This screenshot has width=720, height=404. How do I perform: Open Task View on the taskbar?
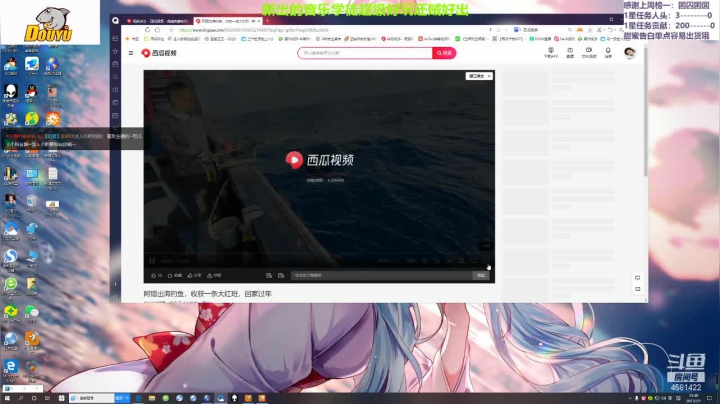[47, 398]
